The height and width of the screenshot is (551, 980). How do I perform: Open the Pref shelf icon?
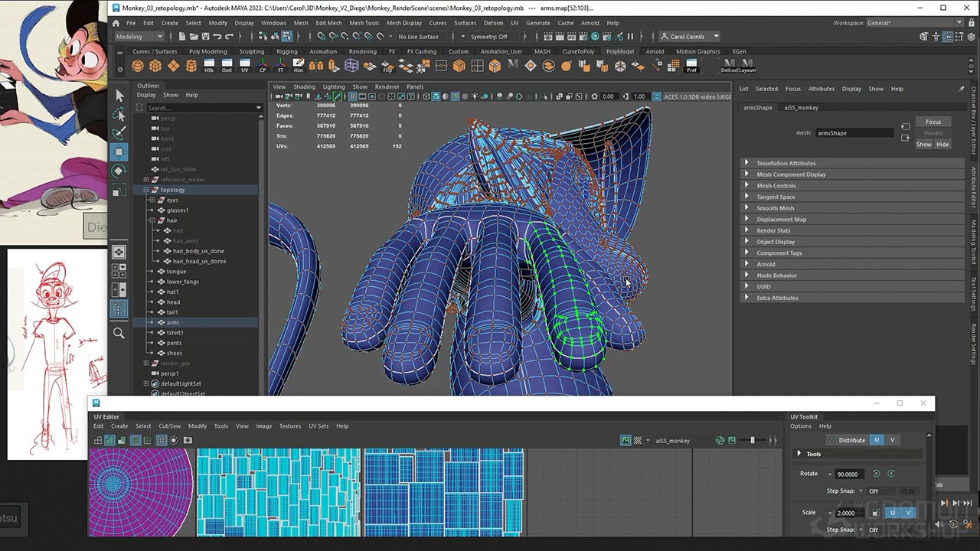click(x=691, y=66)
